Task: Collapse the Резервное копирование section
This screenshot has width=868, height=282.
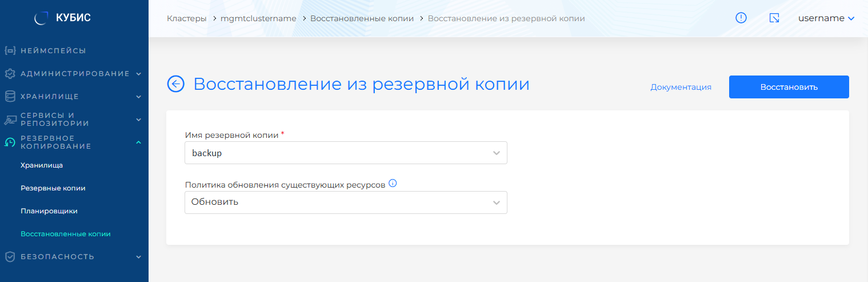Action: click(138, 142)
